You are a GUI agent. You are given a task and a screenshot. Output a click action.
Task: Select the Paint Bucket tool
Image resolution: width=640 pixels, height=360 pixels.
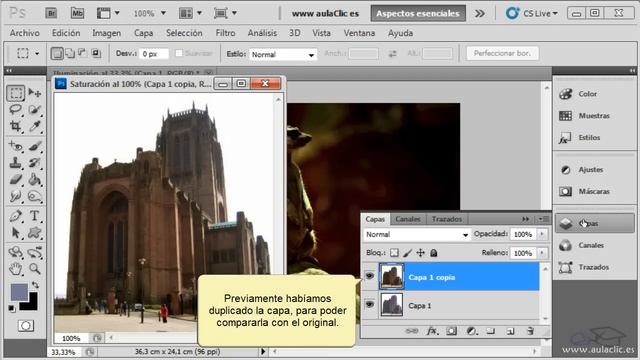click(x=35, y=179)
